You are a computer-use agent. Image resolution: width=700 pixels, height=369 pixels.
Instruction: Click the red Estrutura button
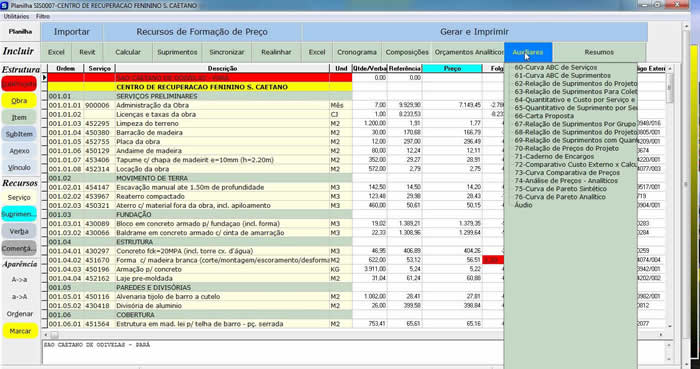[19, 84]
